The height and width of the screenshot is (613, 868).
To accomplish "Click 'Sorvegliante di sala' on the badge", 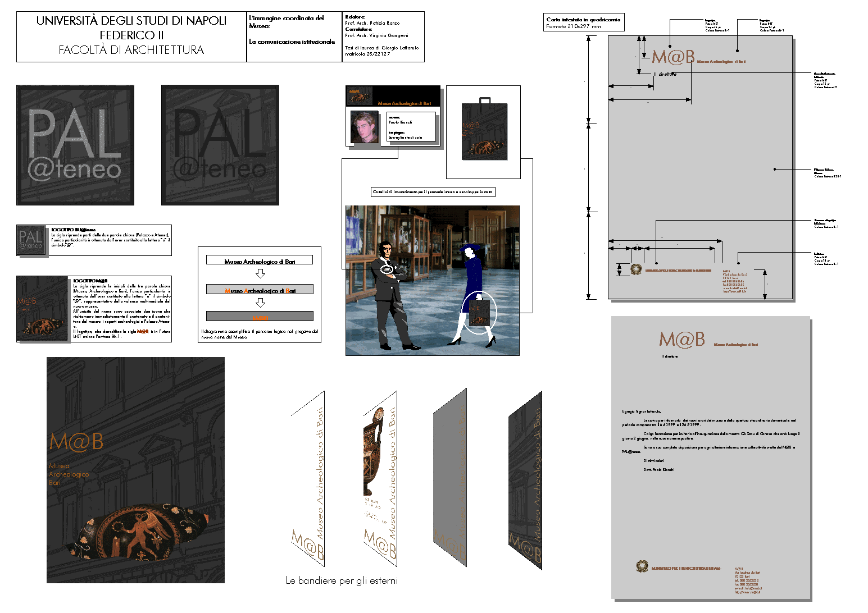I will 405,137.
